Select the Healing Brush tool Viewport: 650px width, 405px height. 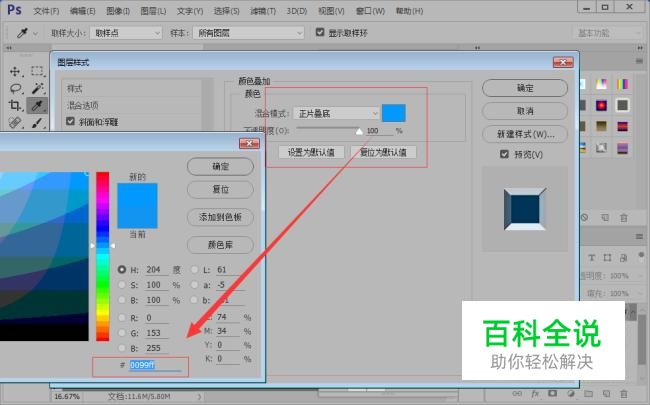[15, 123]
